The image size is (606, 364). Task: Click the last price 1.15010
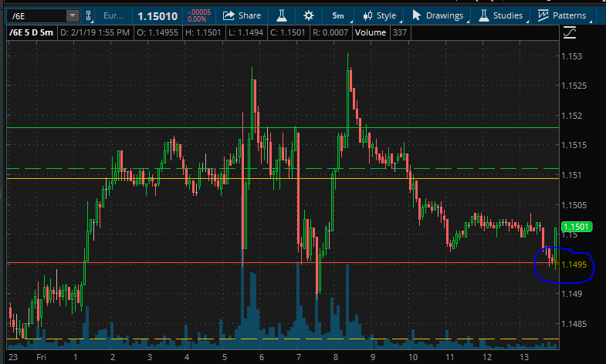pos(157,16)
